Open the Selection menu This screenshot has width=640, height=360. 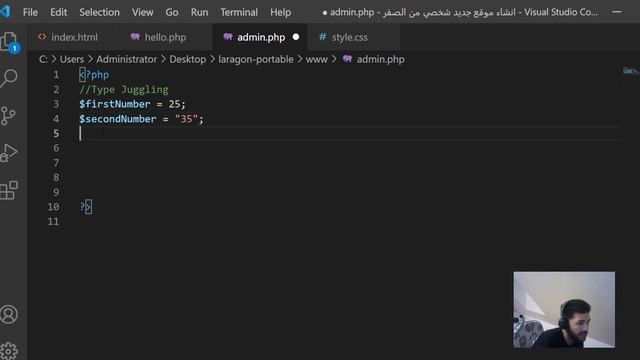[x=100, y=12]
